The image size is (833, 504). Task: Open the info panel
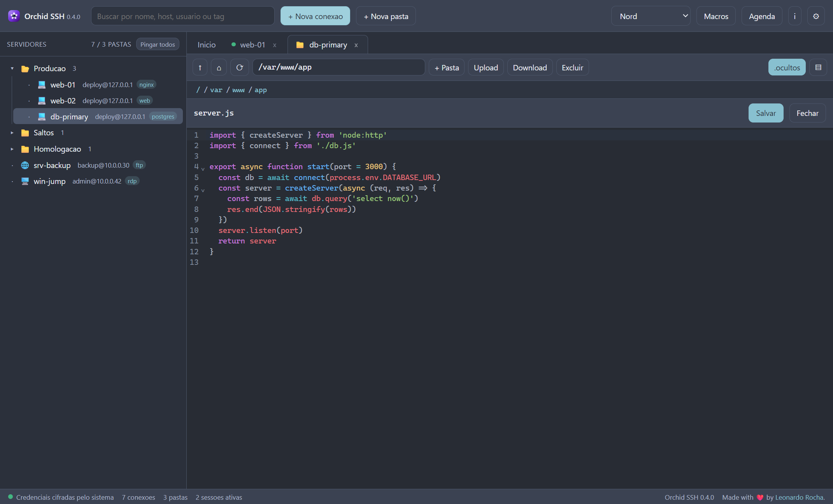795,16
